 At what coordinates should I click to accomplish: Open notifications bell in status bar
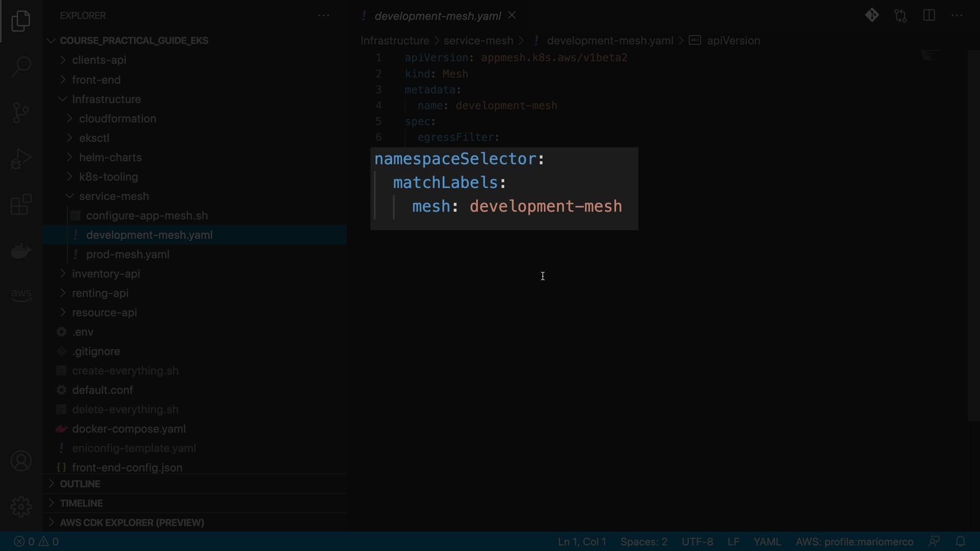point(960,541)
